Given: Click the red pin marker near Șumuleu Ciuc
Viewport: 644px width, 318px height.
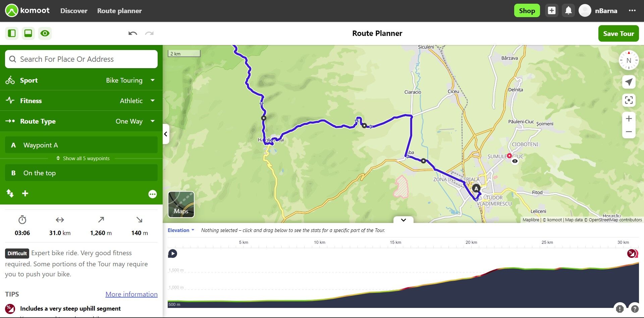Looking at the screenshot, I should pyautogui.click(x=509, y=156).
